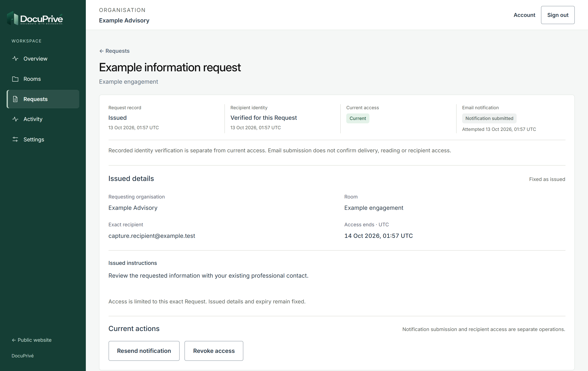Click the Current access status badge
Screen dimensions: 588x371
[x=358, y=118]
